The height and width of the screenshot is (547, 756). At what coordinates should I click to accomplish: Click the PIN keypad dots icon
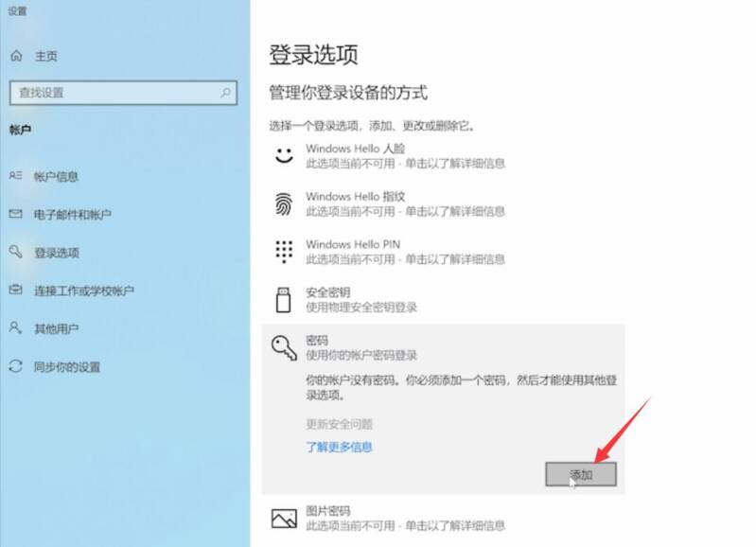pyautogui.click(x=284, y=252)
